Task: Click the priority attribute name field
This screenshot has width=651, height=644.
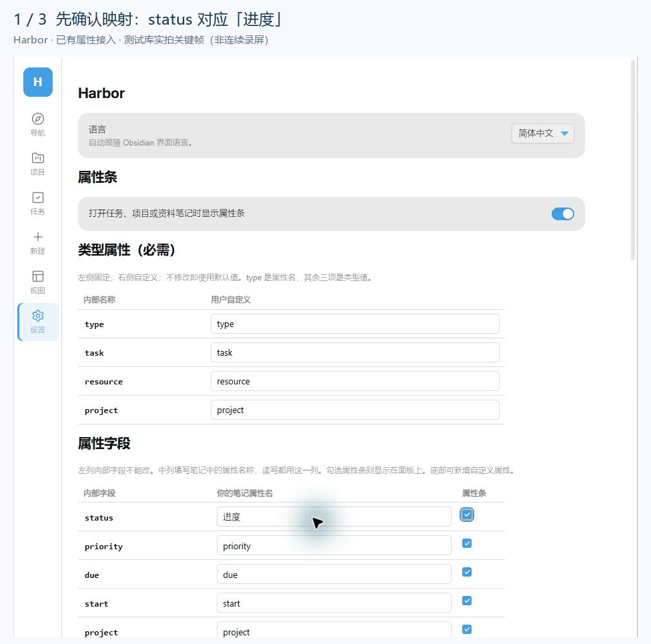Action: click(334, 545)
